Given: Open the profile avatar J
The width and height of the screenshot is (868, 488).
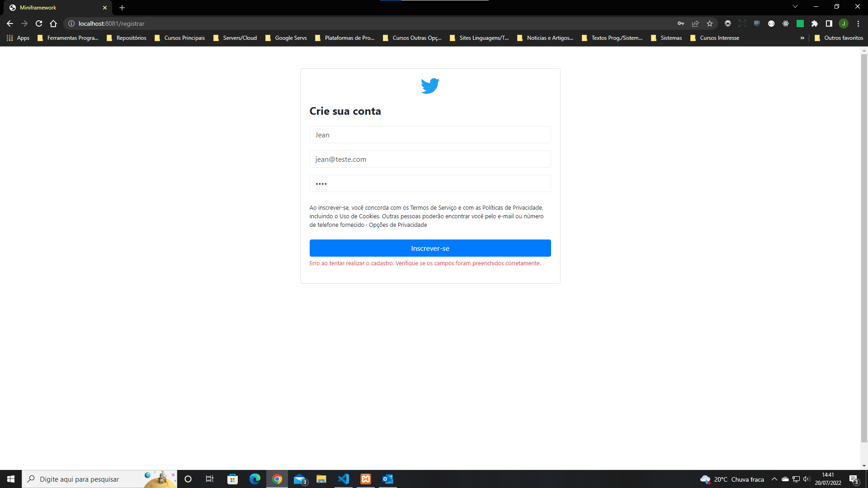Looking at the screenshot, I should (844, 23).
